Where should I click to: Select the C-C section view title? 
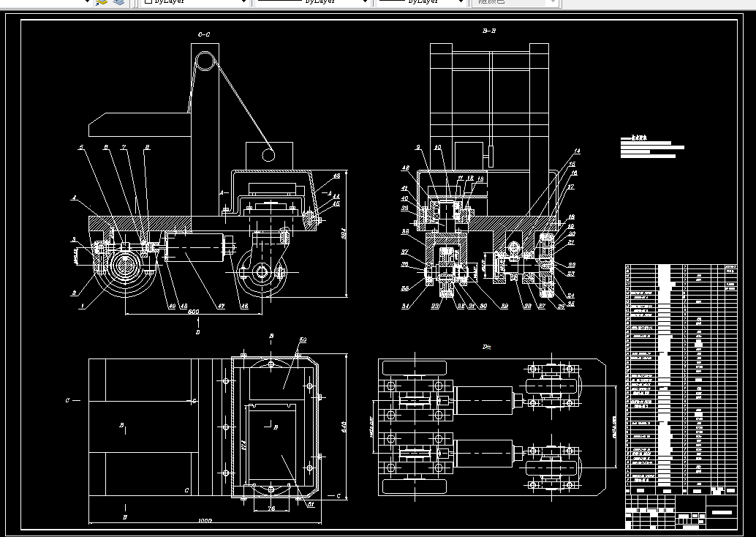point(204,34)
